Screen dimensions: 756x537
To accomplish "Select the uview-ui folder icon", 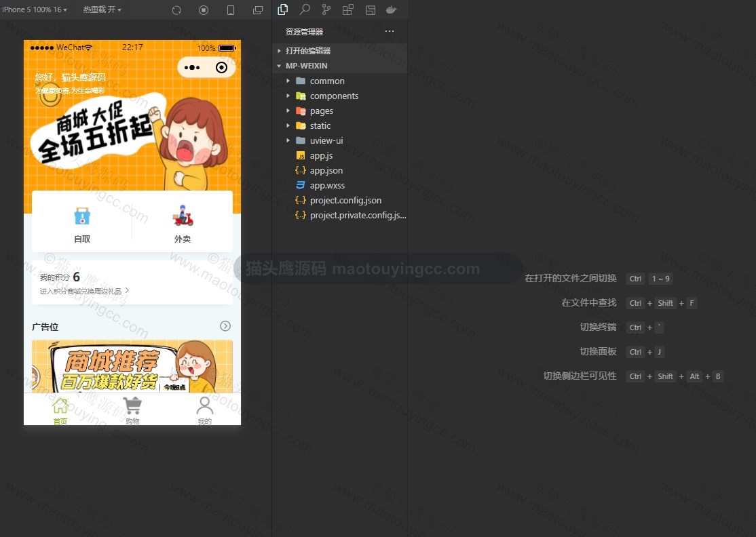I will (301, 140).
